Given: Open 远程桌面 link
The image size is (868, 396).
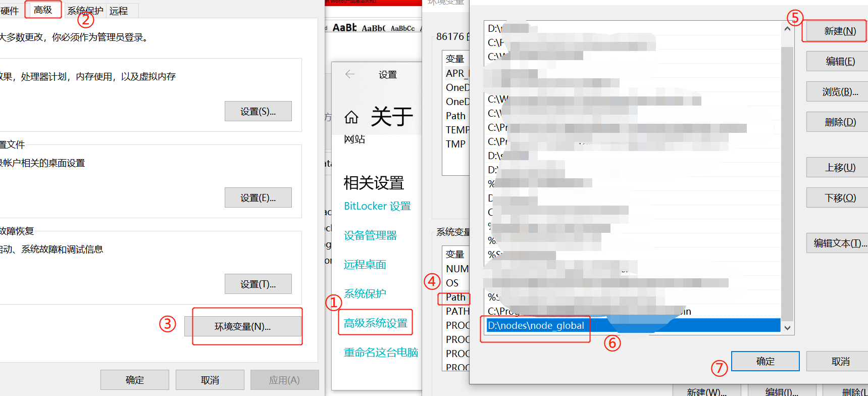Looking at the screenshot, I should 365,265.
